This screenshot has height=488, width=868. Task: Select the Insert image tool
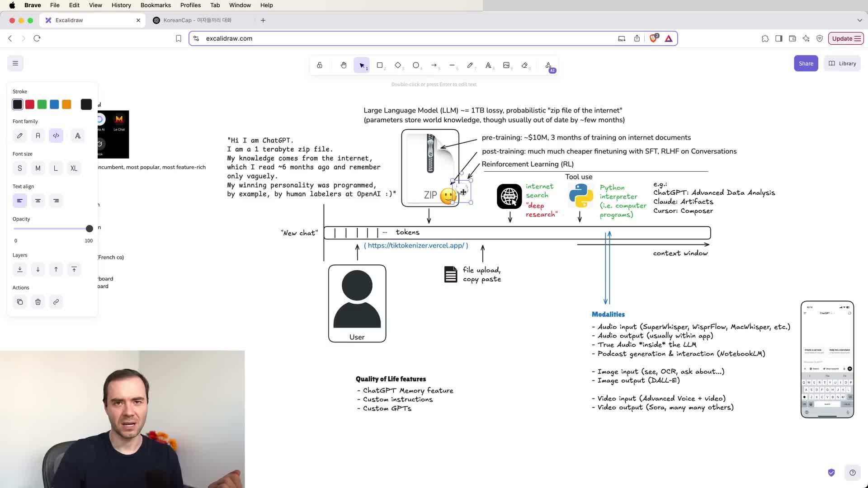506,65
